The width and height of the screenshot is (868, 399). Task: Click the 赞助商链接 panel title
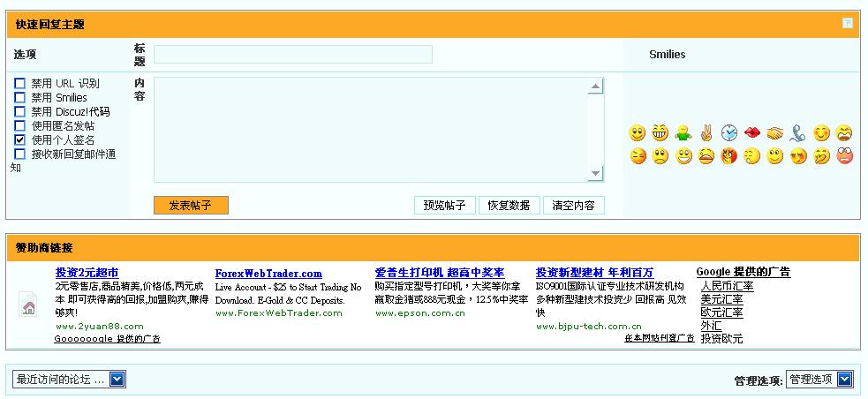click(44, 247)
